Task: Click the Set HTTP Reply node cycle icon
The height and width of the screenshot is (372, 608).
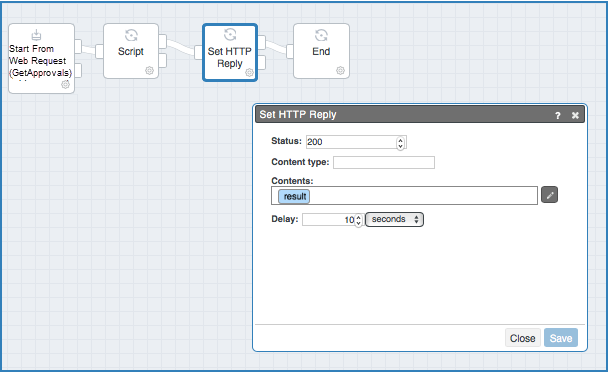Action: pyautogui.click(x=230, y=35)
